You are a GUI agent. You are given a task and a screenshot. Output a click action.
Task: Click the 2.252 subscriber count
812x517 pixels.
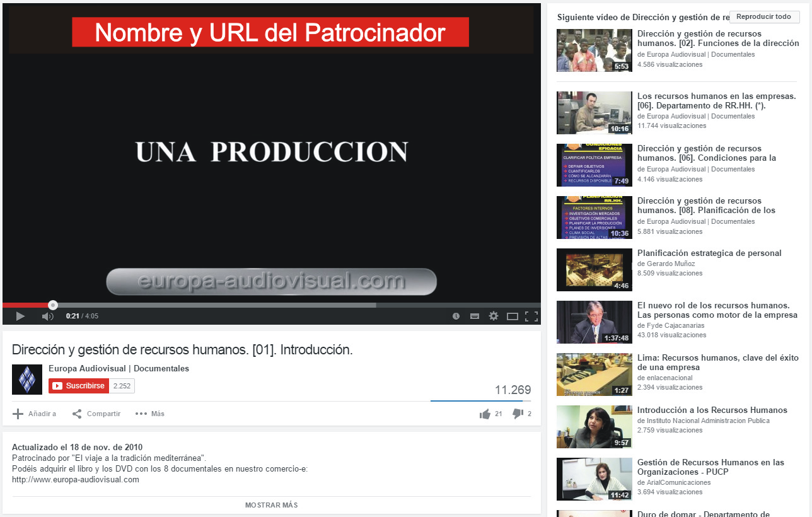click(x=122, y=386)
